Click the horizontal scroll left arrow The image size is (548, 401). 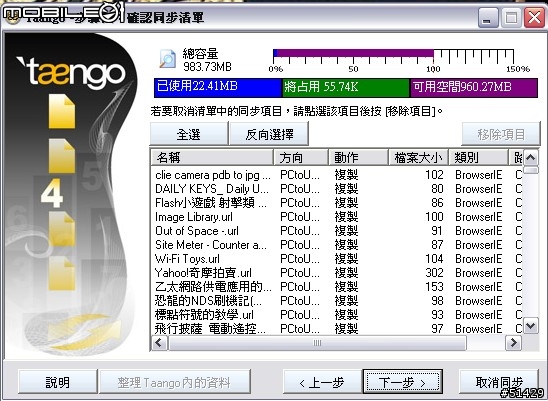click(x=159, y=342)
